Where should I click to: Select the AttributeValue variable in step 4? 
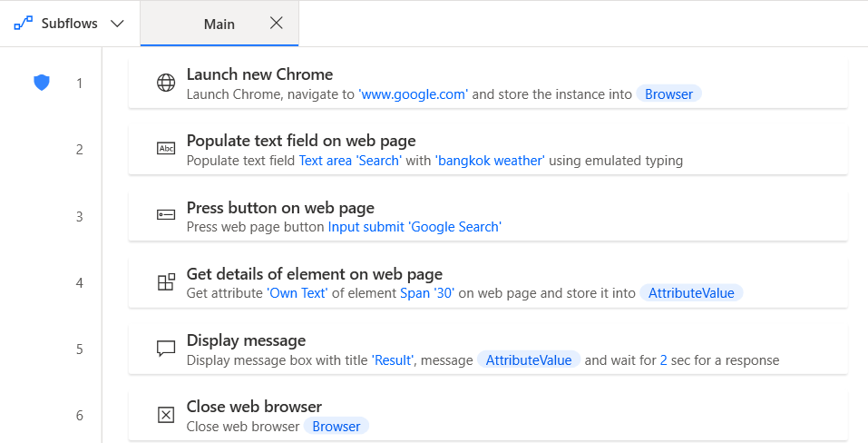click(x=691, y=293)
